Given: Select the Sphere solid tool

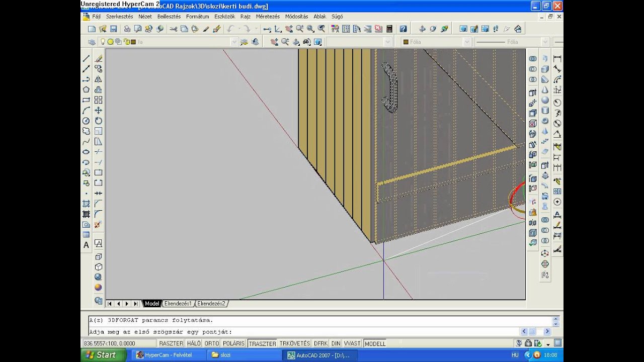Looking at the screenshot, I should coord(545,100).
